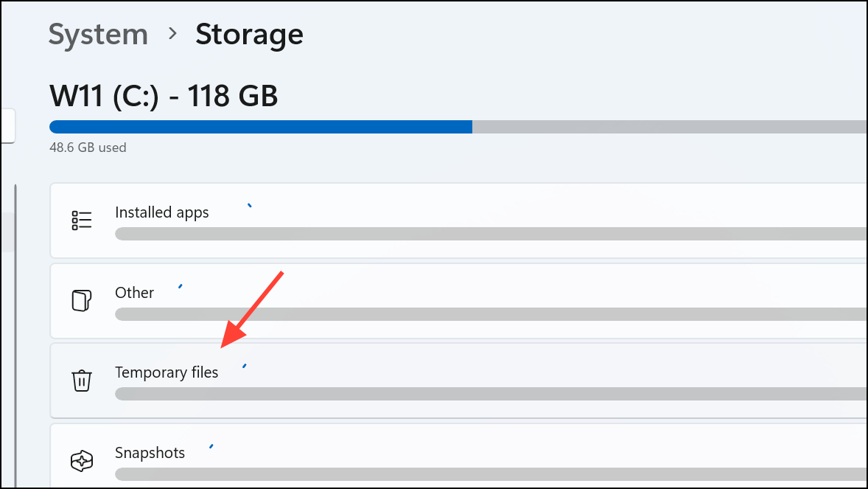The height and width of the screenshot is (489, 868).
Task: Select the trash icon beside Temporary files
Action: (x=81, y=381)
